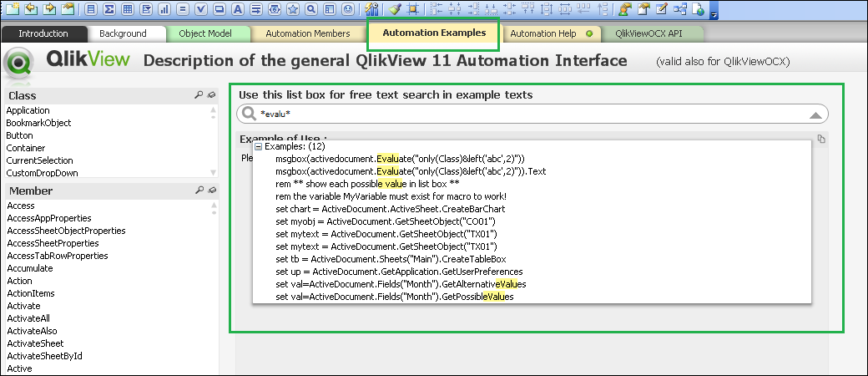
Task: Activate the Format Painter brush
Action: (x=396, y=9)
